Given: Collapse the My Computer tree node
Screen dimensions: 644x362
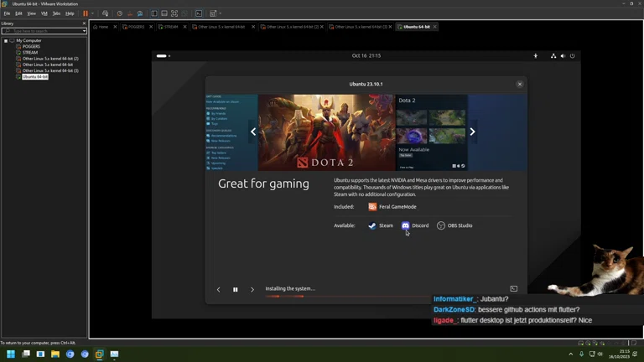Looking at the screenshot, I should point(6,40).
